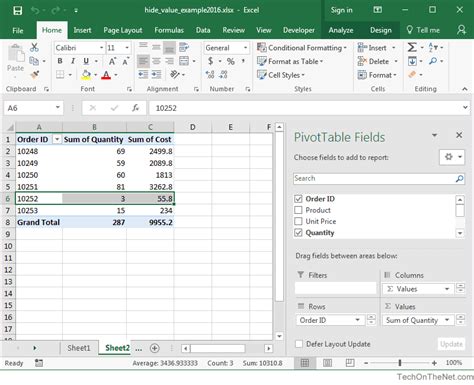Switch to Sheet1 worksheet tab
The image size is (474, 385).
(x=79, y=348)
